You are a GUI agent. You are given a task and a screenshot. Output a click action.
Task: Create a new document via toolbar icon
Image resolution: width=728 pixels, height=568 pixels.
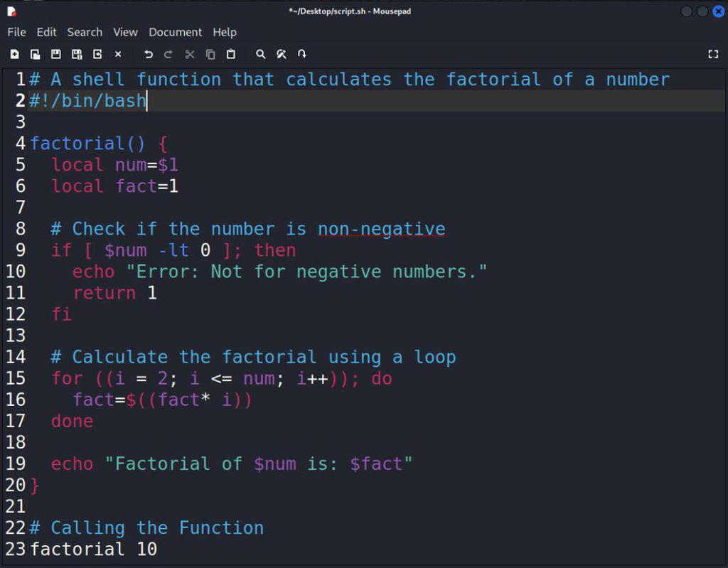tap(14, 54)
